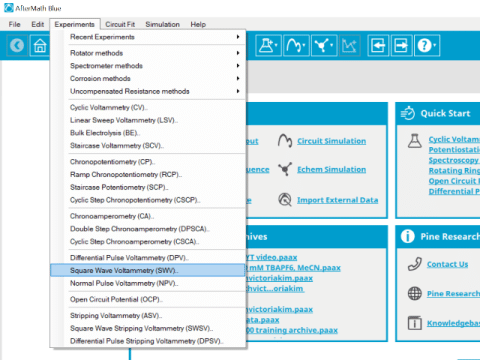This screenshot has width=480, height=360.
Task: Choose Differential Pulse Stripping Voltammetry (DPSV)
Action: point(147,341)
